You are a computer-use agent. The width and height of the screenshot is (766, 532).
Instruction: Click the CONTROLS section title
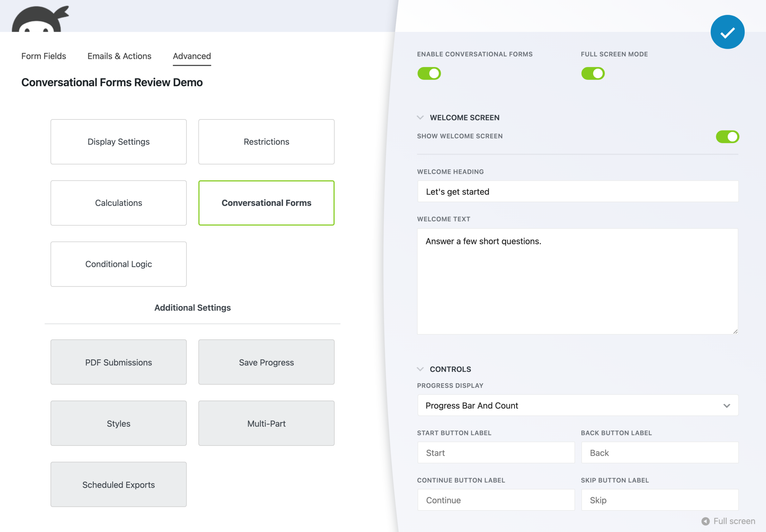[x=450, y=369]
